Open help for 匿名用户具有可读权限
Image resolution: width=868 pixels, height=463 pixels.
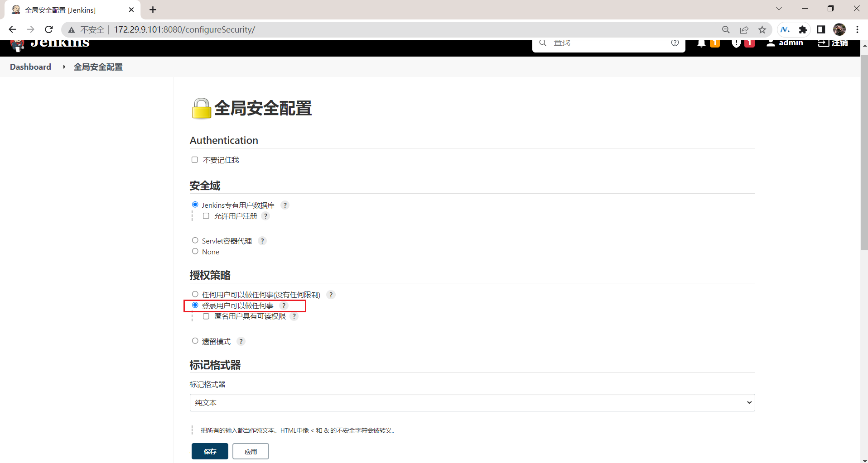point(294,316)
